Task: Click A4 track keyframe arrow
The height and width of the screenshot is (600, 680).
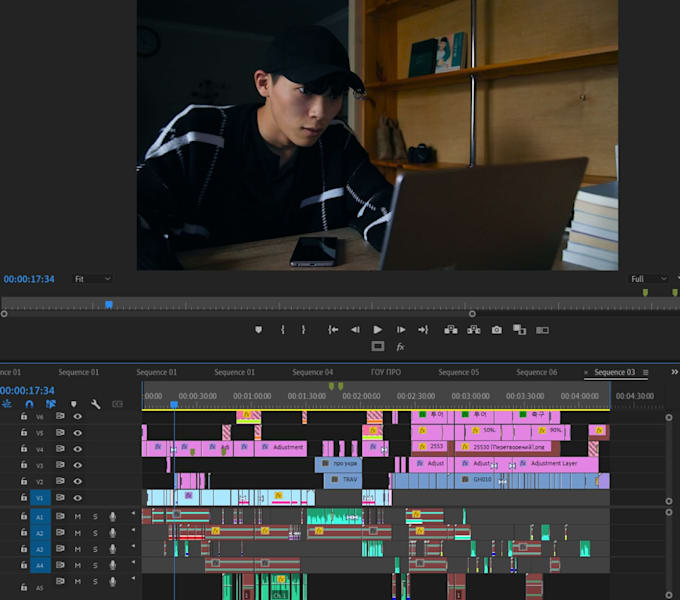Action: point(133,562)
